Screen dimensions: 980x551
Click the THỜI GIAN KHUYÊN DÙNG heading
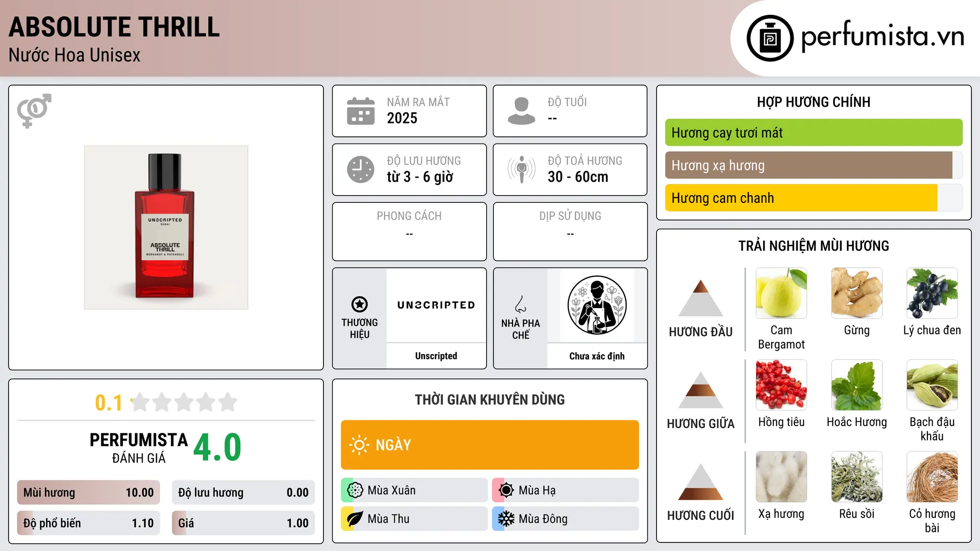[490, 399]
